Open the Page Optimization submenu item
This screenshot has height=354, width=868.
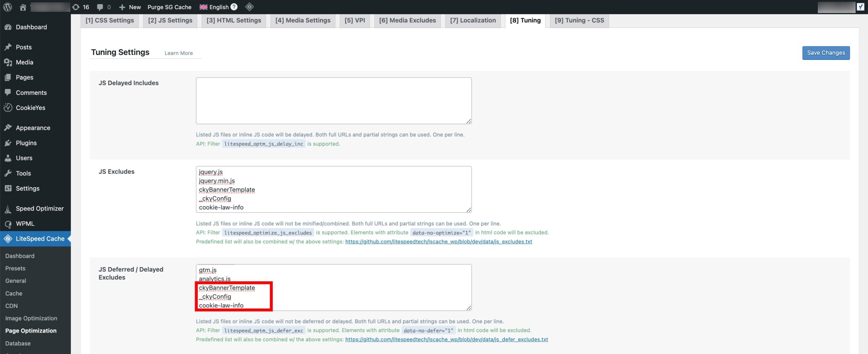tap(31, 331)
